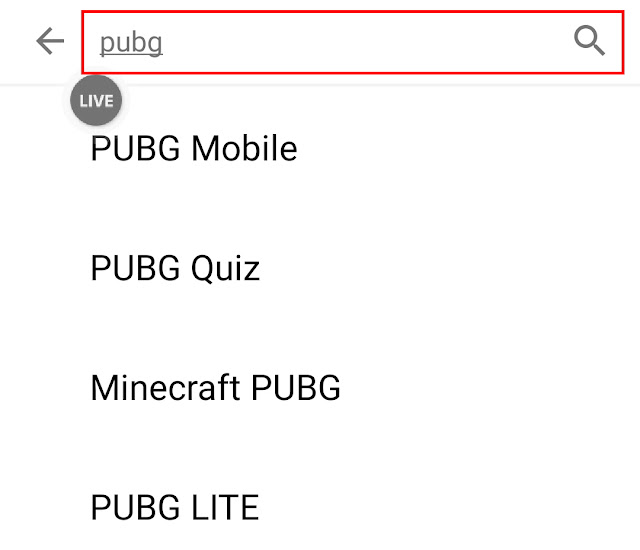Viewport: 640px width, 550px height.
Task: Select the PUBG Mobile suggestion
Action: 194,148
